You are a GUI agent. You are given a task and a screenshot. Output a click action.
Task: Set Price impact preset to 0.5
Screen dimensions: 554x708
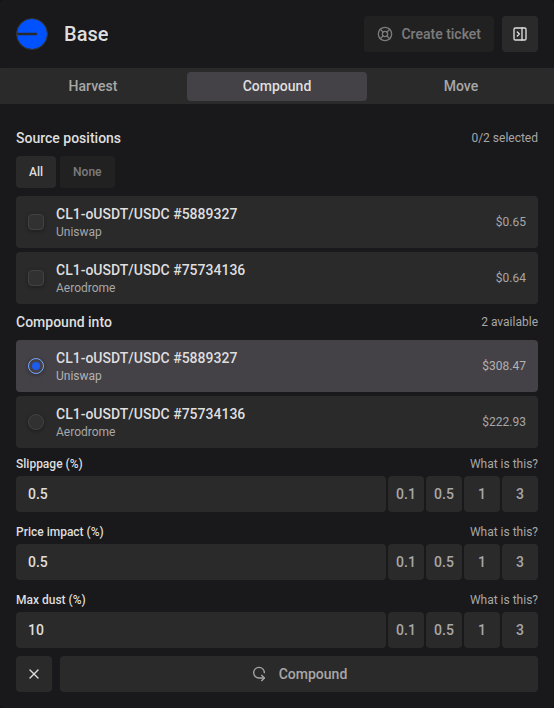pos(444,562)
